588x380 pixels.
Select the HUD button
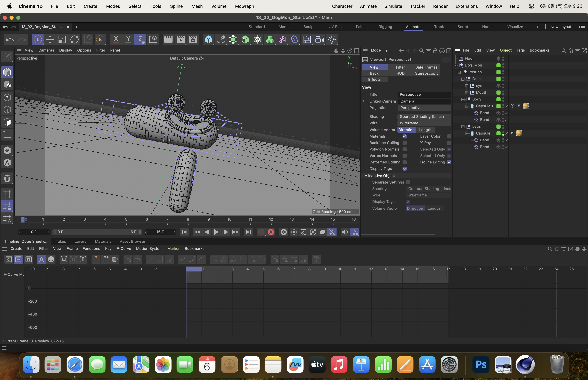point(400,73)
